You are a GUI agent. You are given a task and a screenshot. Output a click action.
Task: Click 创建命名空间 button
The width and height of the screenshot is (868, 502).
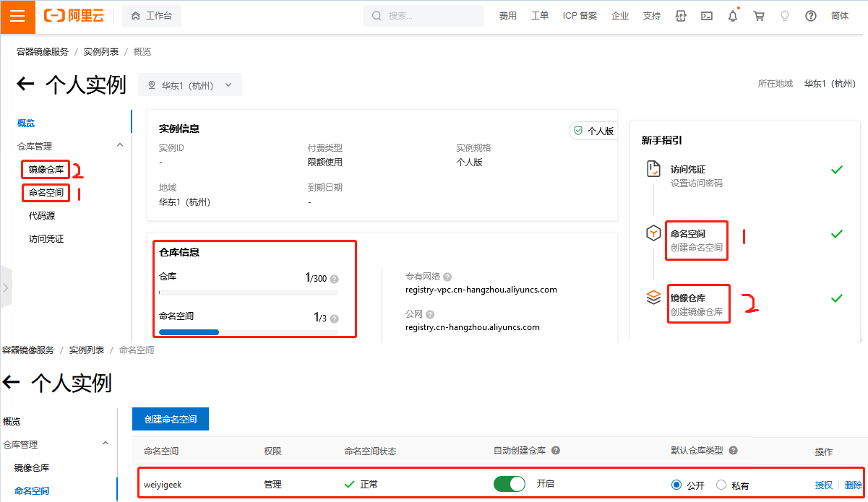point(171,419)
